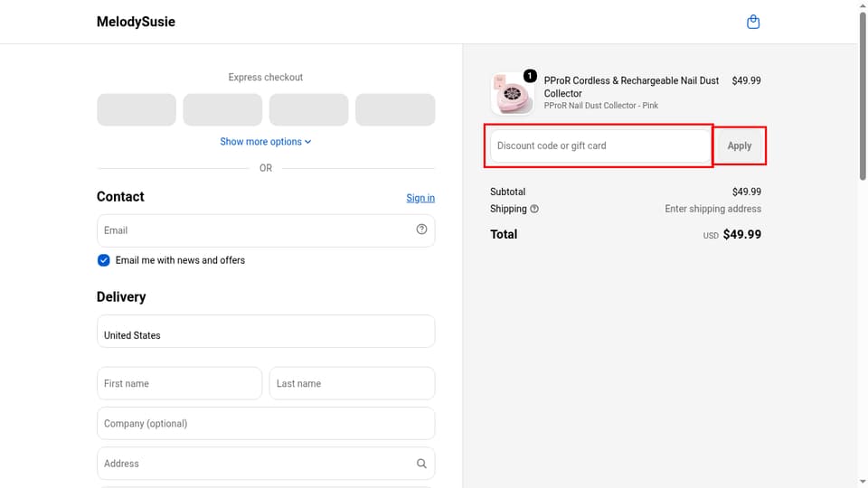
Task: Focus the Discount code or gift card field
Action: 600,145
